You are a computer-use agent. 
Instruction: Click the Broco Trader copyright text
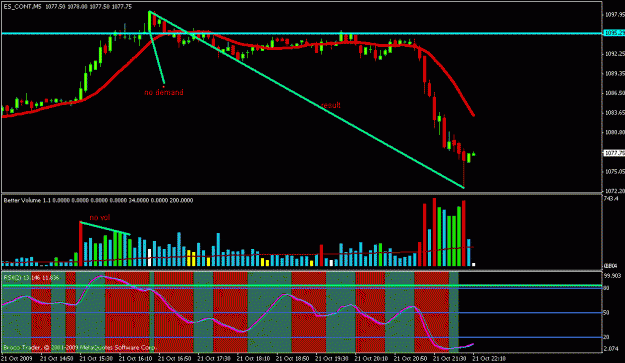coord(79,348)
